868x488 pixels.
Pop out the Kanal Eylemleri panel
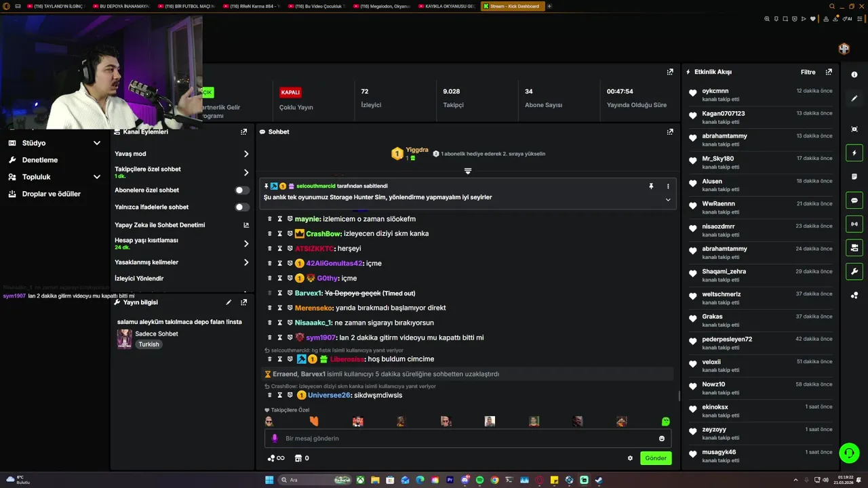coord(243,131)
